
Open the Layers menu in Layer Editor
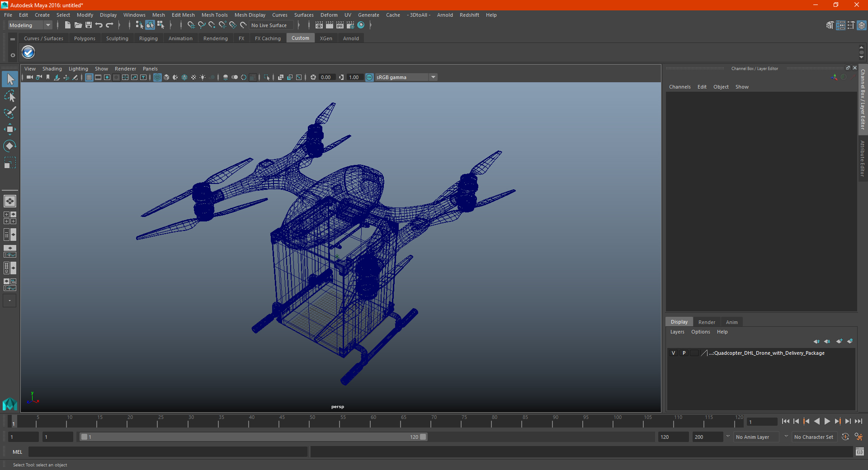tap(677, 332)
